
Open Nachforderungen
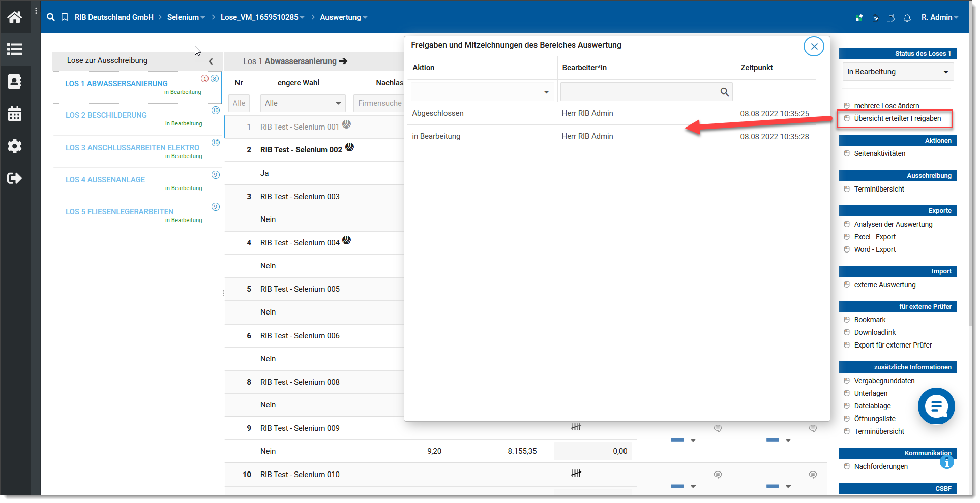click(881, 466)
